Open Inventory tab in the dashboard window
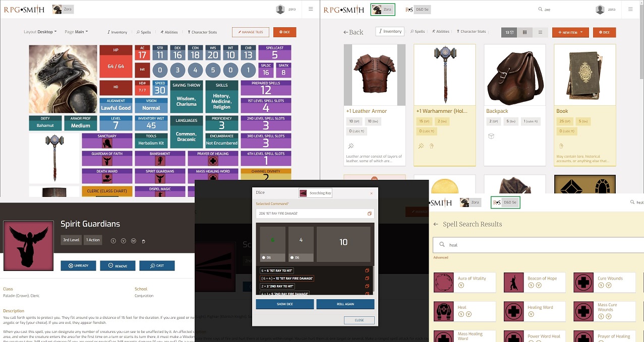Screen dimensions: 644x342 click(118, 32)
